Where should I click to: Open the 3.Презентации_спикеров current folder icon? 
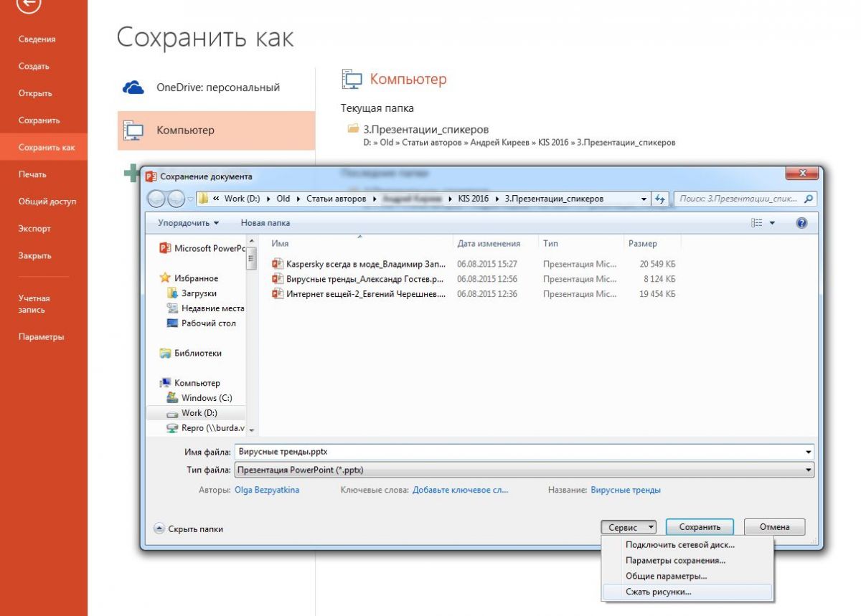[x=353, y=129]
